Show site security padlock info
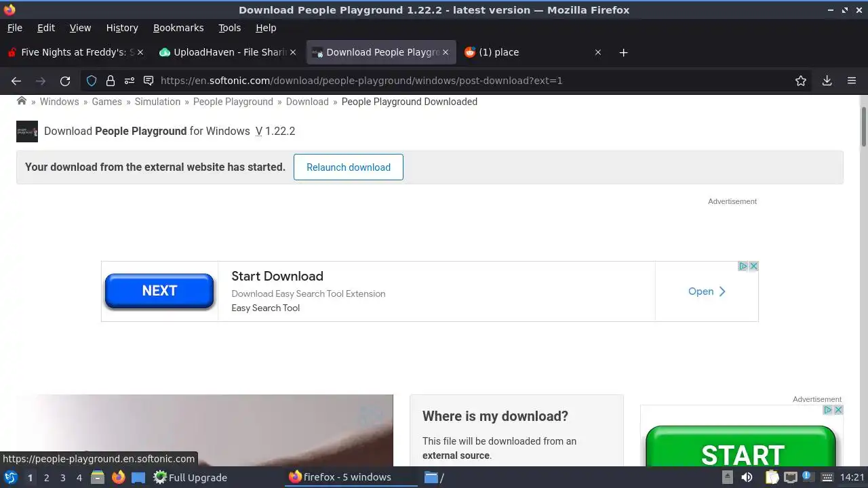This screenshot has width=868, height=488. coord(111,81)
